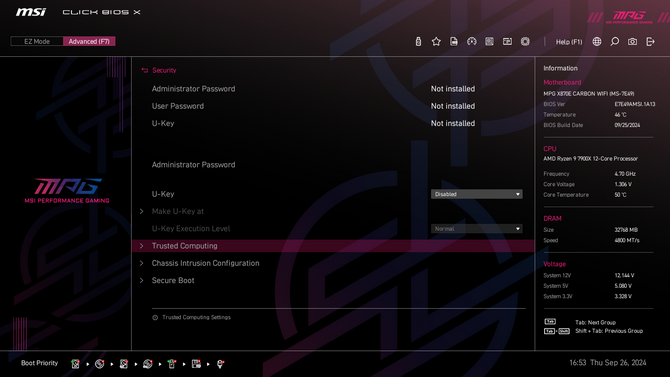Click User Password 'Not installed' status
670x377 pixels.
pos(453,106)
